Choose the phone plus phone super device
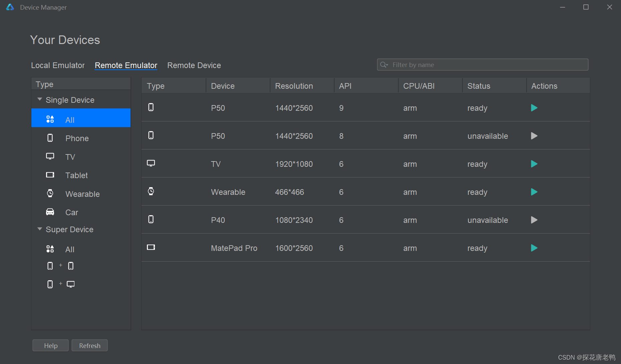This screenshot has width=621, height=364. pos(60,266)
